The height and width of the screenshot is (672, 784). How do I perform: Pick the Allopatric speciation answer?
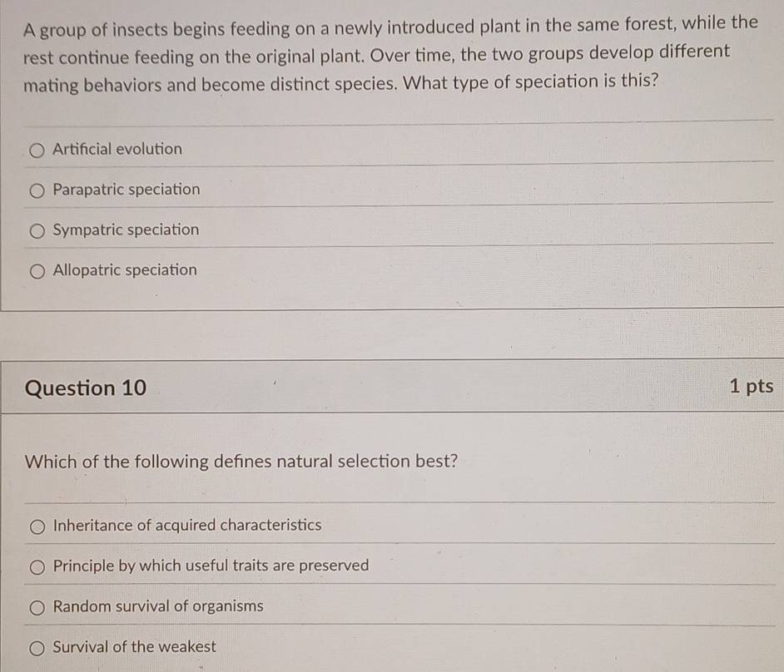(x=37, y=271)
